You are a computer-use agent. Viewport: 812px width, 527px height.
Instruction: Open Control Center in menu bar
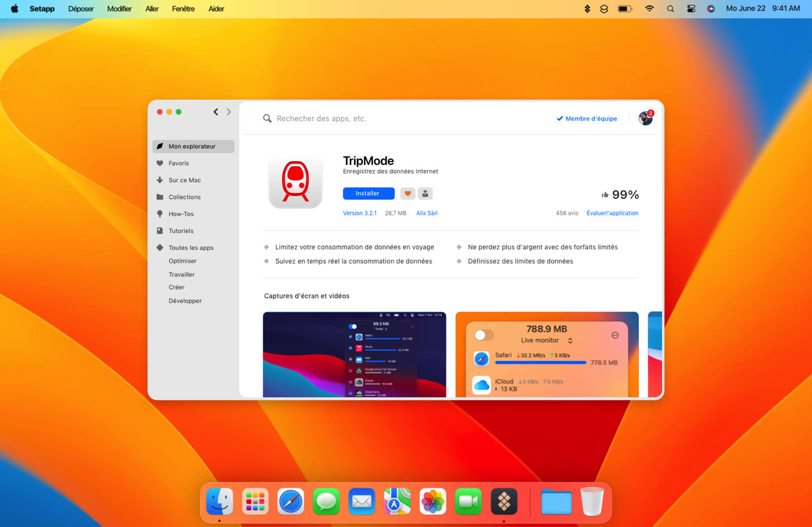[x=691, y=9]
